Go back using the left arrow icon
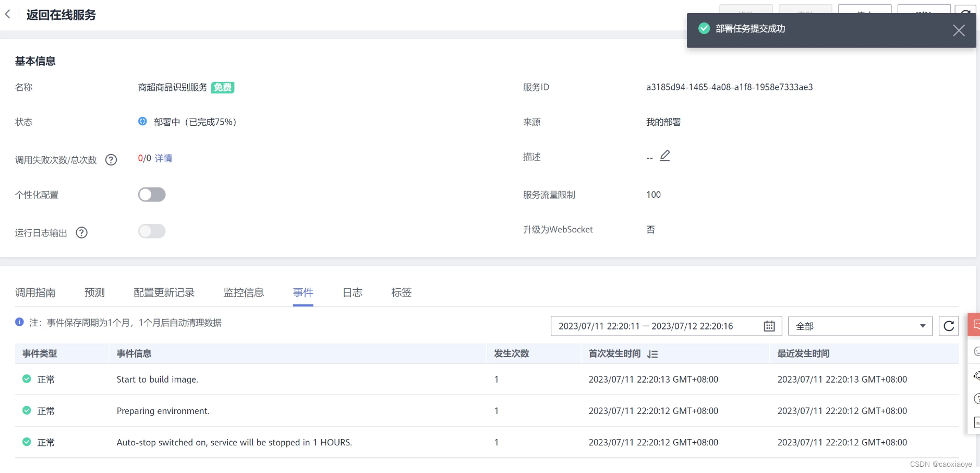Image resolution: width=980 pixels, height=473 pixels. 8,15
